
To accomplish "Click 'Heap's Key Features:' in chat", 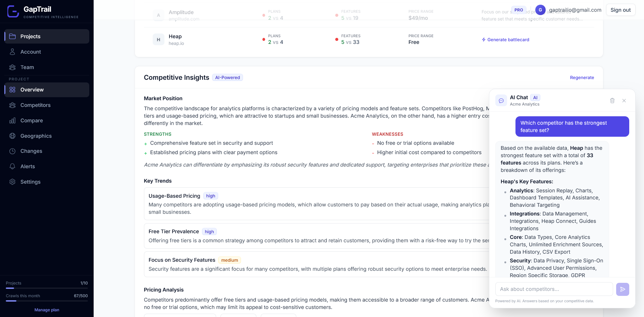I will click(x=527, y=181).
